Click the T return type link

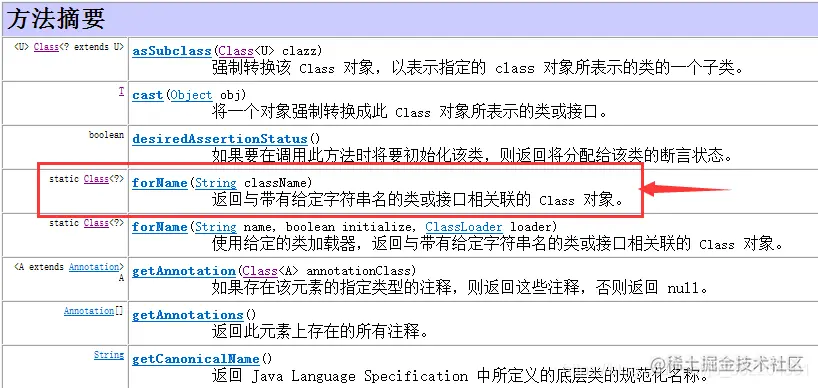pos(121,91)
